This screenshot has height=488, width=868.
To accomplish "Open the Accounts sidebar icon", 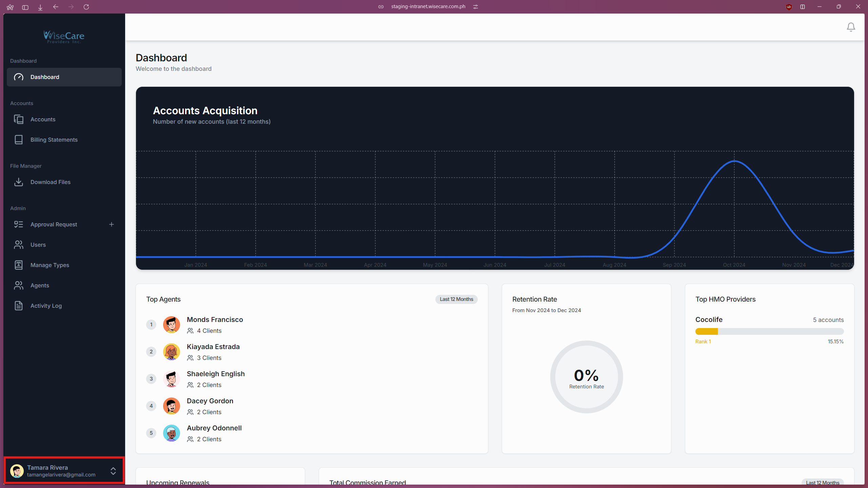I will tap(19, 119).
